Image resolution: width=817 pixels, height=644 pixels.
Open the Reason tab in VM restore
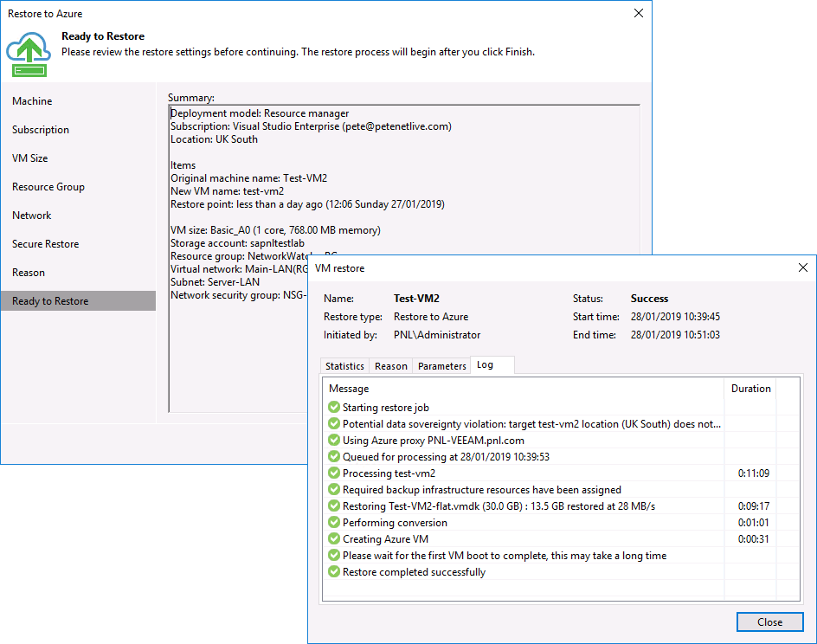(391, 366)
